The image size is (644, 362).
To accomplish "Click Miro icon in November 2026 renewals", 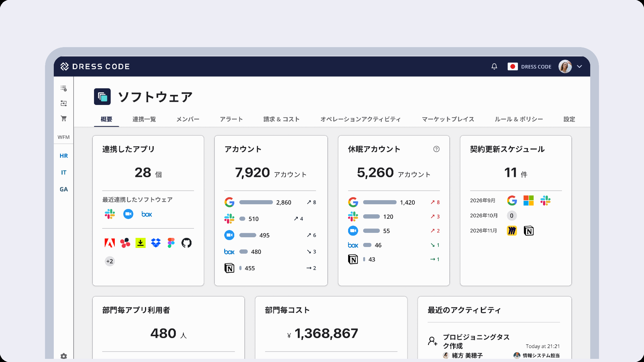I will tap(512, 231).
